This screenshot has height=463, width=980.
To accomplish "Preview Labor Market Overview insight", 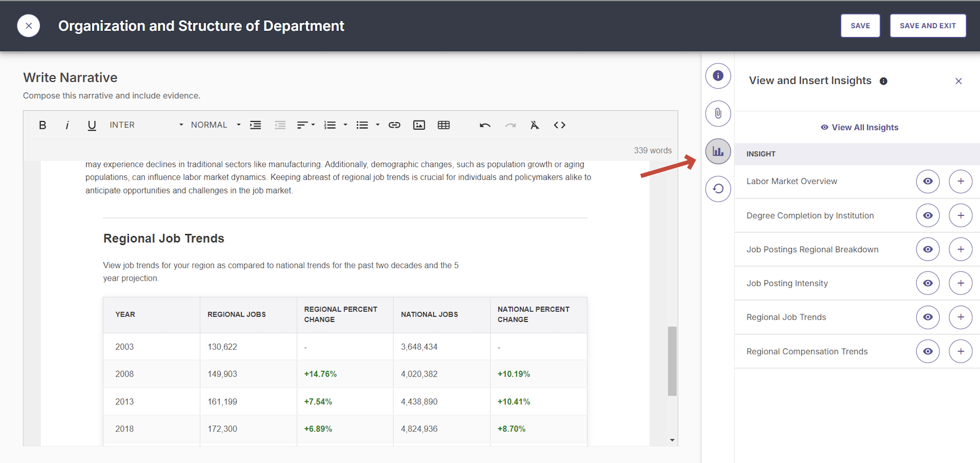I will coord(928,181).
